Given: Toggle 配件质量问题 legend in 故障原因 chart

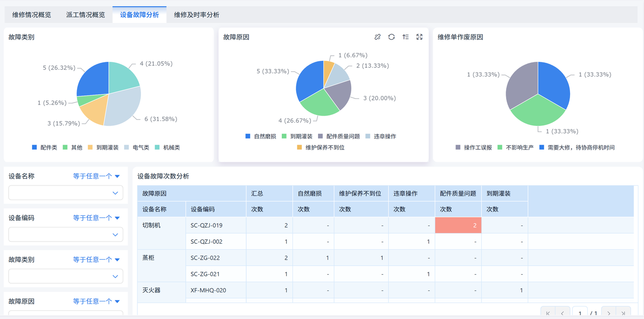Looking at the screenshot, I should pyautogui.click(x=339, y=136).
